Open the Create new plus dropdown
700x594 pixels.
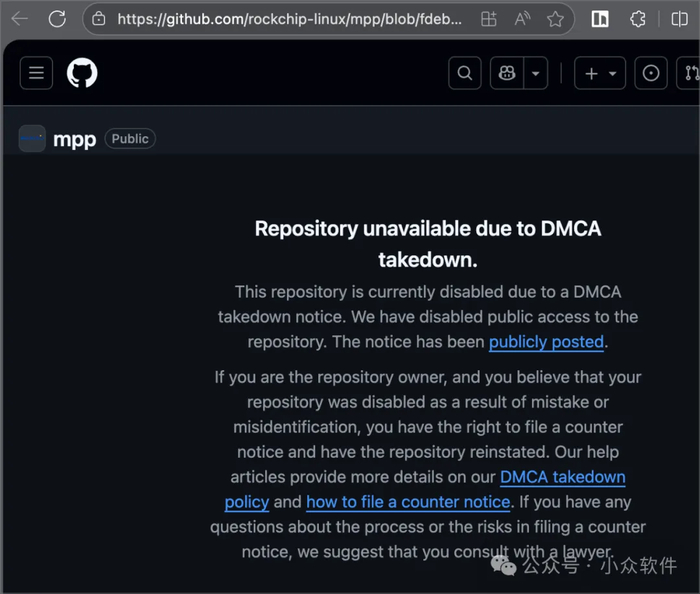(x=600, y=73)
